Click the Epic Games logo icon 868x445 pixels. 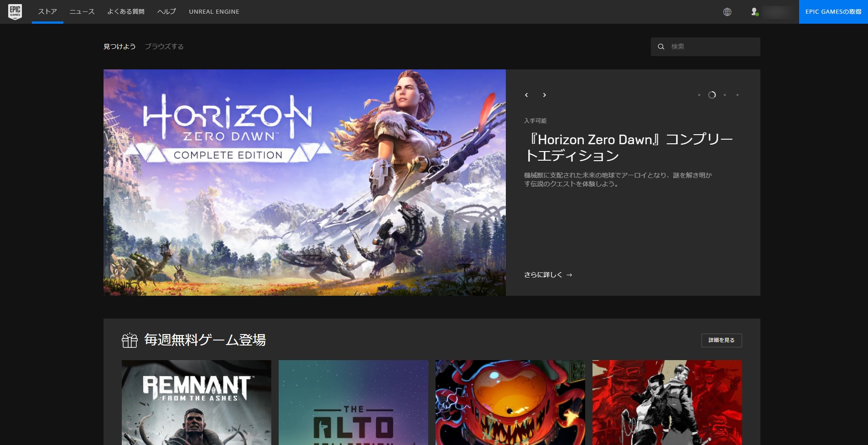15,12
